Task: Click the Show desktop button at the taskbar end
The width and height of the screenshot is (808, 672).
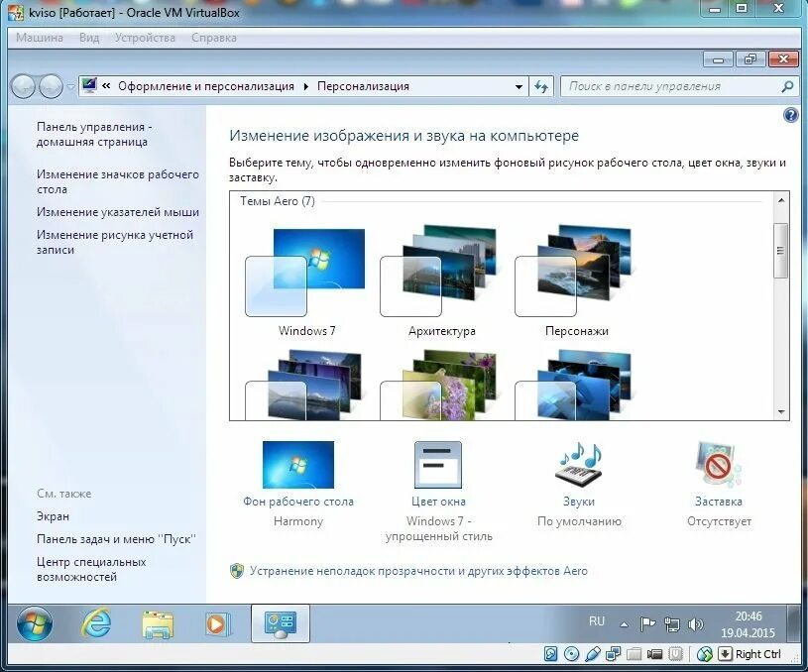Action: 793,624
